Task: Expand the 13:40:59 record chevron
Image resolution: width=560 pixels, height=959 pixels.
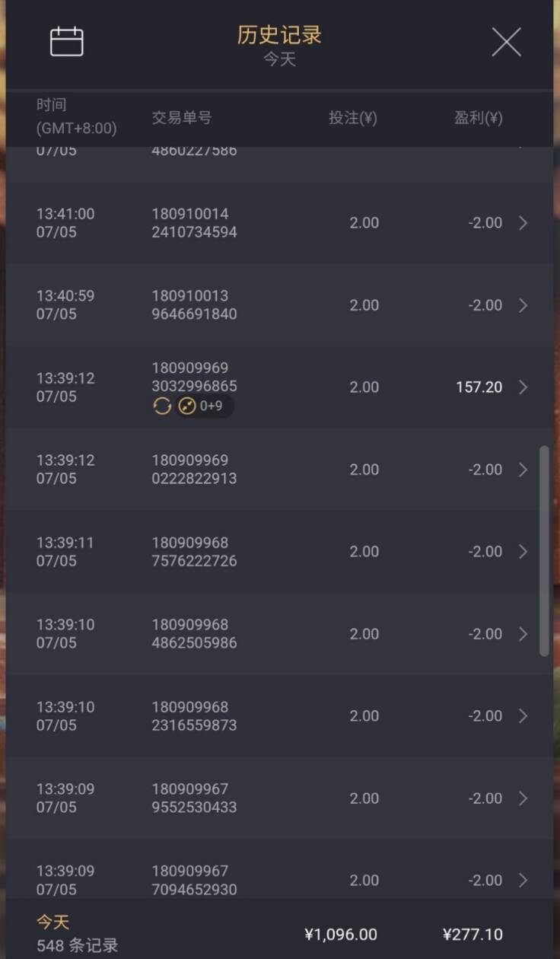Action: (x=523, y=305)
